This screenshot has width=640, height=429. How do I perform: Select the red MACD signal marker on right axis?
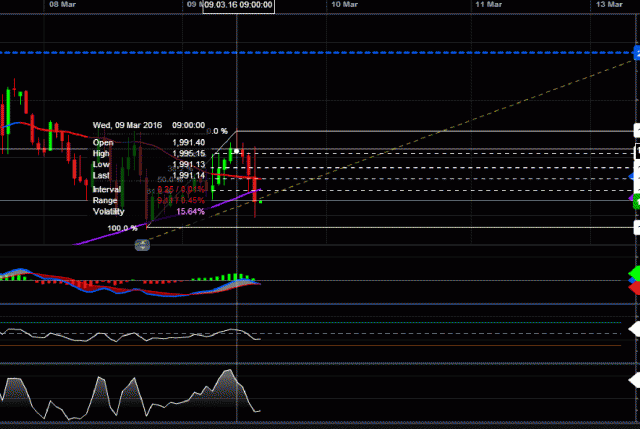634,287
